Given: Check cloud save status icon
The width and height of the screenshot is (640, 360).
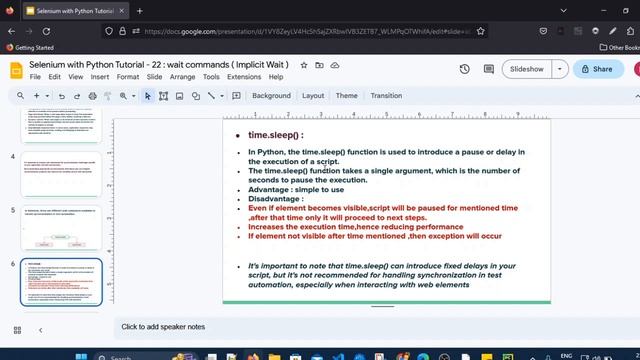Looking at the screenshot, I should coord(335,65).
